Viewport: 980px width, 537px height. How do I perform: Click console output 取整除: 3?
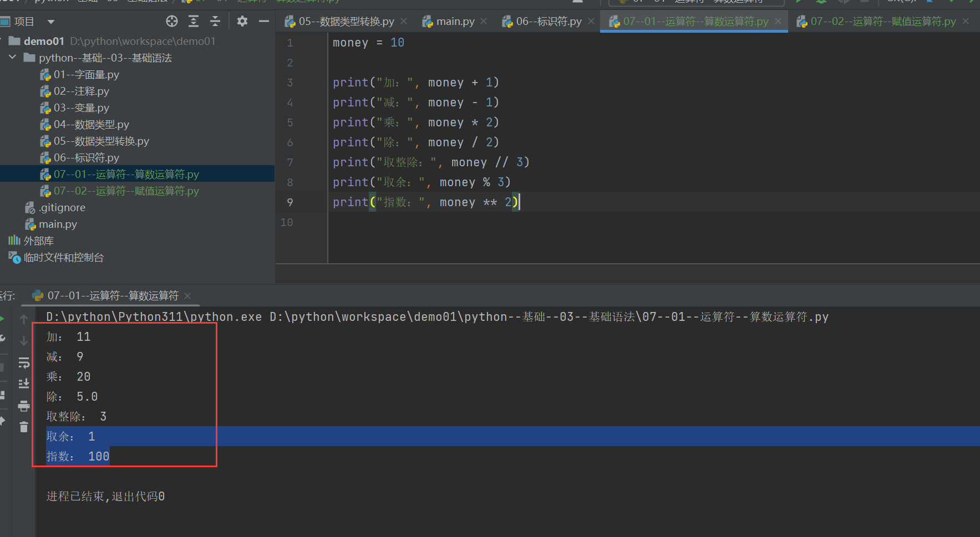coord(77,417)
